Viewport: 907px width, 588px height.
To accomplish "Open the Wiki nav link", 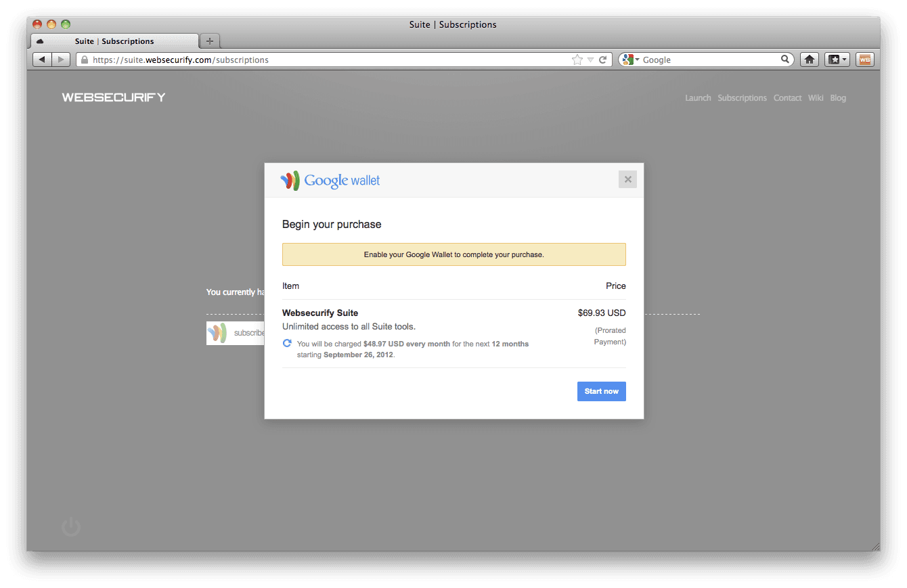I will coord(816,98).
